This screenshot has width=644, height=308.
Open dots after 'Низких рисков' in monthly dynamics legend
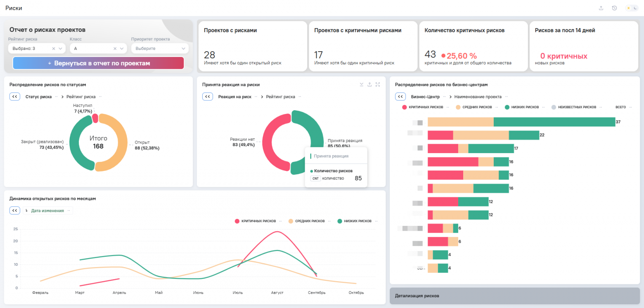pyautogui.click(x=376, y=221)
